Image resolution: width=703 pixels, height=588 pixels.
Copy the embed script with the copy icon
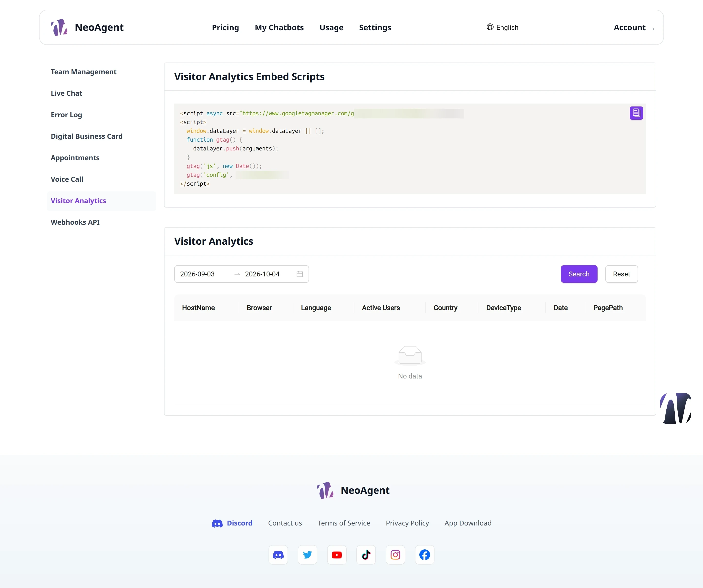pos(636,113)
